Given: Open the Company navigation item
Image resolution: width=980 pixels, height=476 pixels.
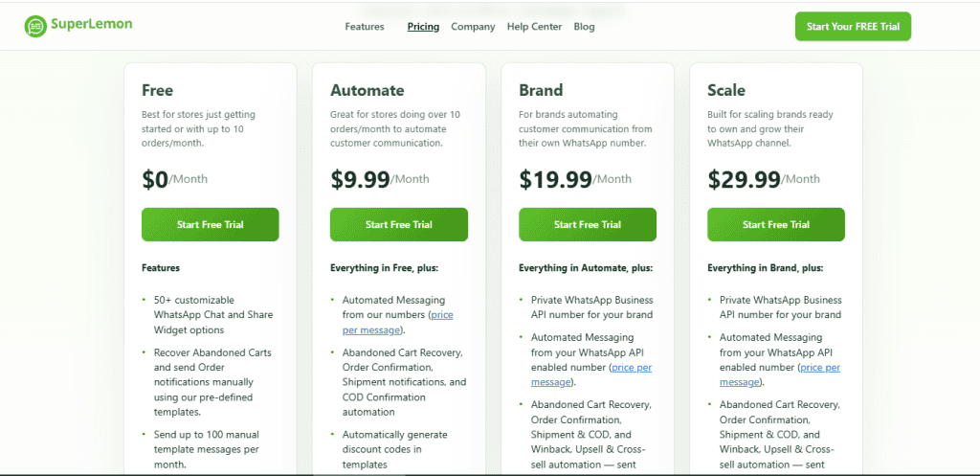Looking at the screenshot, I should (x=473, y=27).
